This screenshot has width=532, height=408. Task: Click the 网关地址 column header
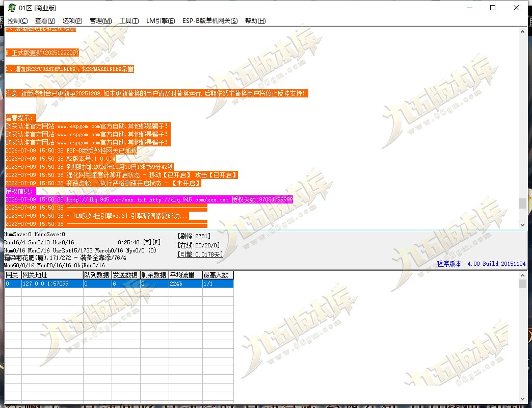tap(52, 275)
